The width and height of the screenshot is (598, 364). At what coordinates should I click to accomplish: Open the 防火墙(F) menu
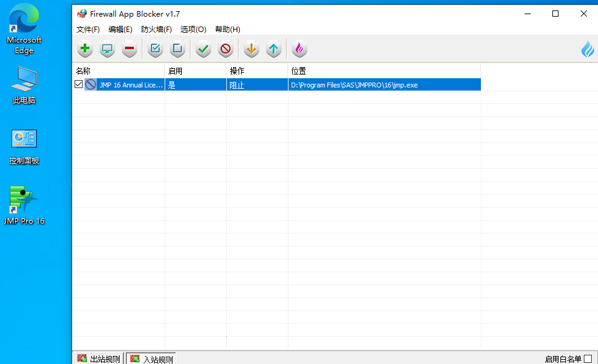click(x=157, y=29)
